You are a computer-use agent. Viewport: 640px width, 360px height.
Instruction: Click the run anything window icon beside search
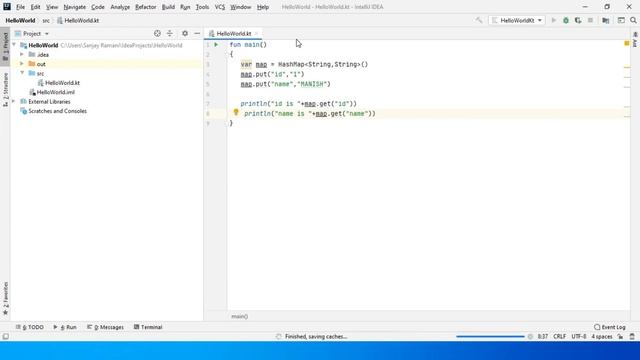coord(621,20)
